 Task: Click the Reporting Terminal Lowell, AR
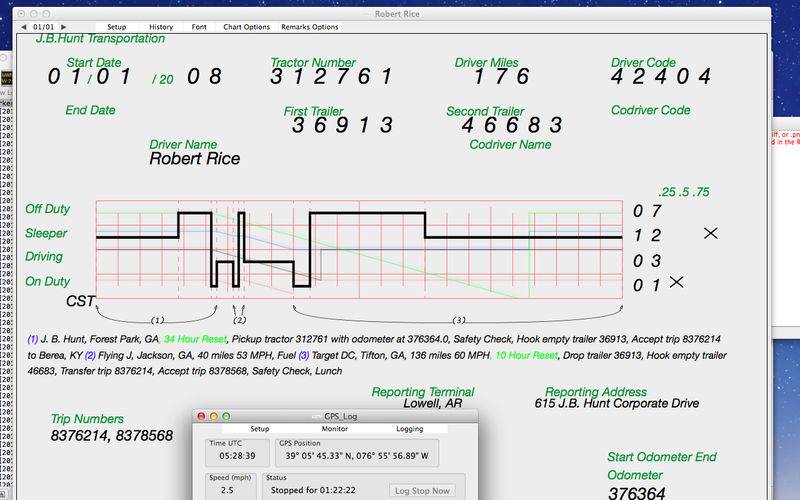point(433,404)
